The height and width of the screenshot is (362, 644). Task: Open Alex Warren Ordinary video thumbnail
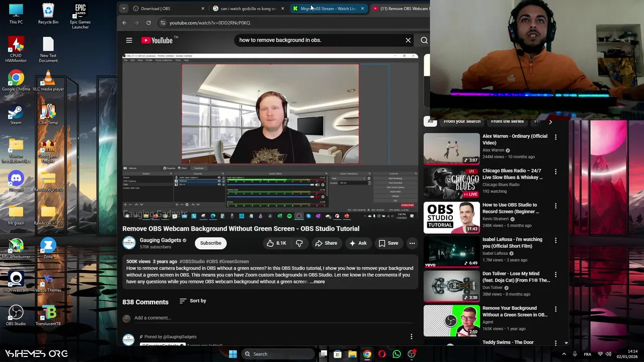pyautogui.click(x=452, y=149)
